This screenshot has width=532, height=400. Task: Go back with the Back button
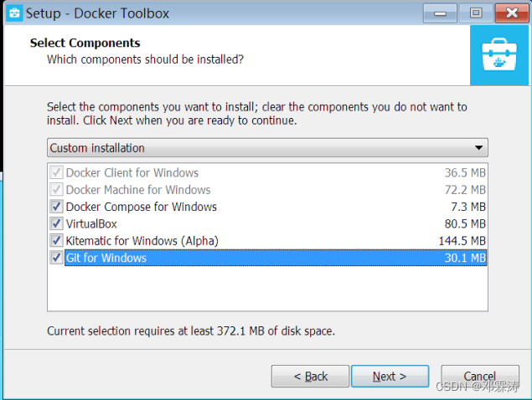click(310, 377)
